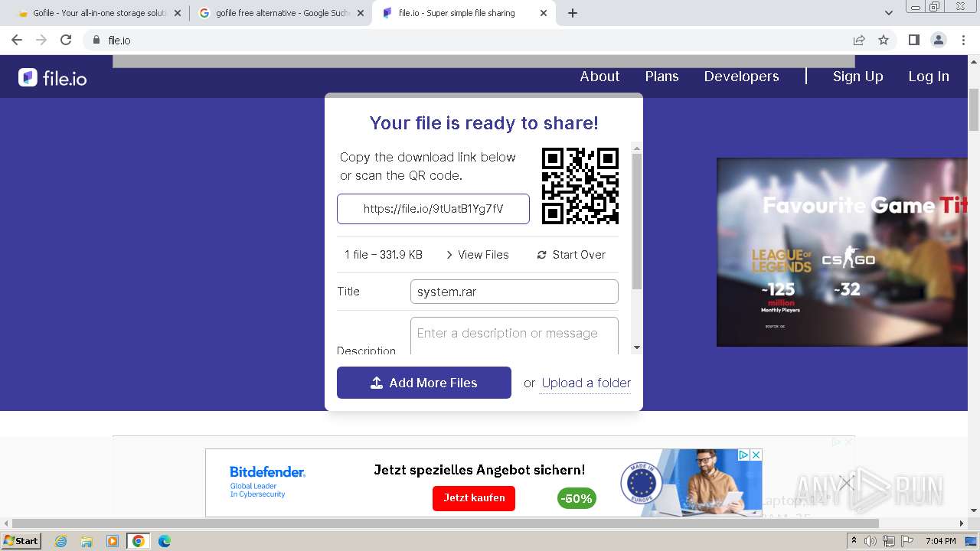Viewport: 980px width, 551px height.
Task: Click the Description text area
Action: pos(514,335)
